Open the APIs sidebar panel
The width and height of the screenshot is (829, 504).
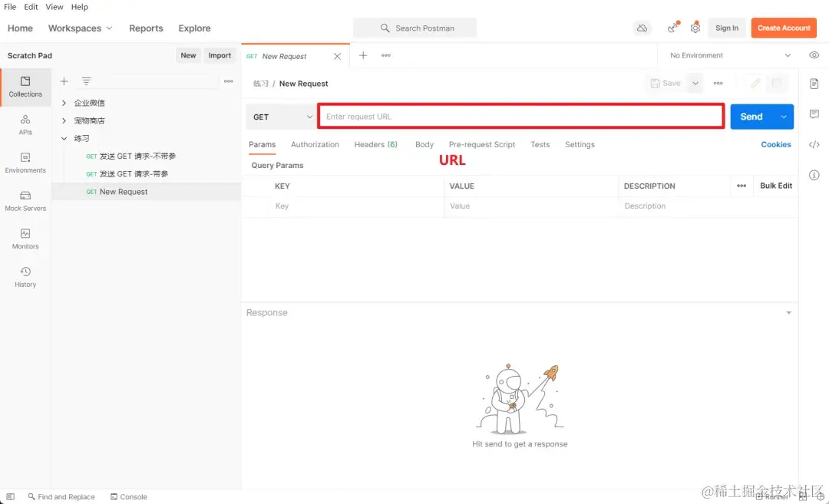coord(25,125)
